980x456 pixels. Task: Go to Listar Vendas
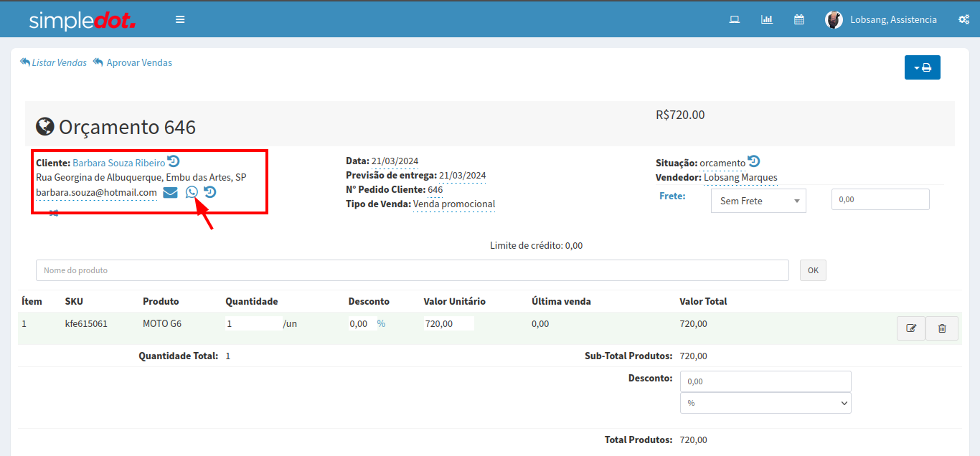pyautogui.click(x=54, y=62)
